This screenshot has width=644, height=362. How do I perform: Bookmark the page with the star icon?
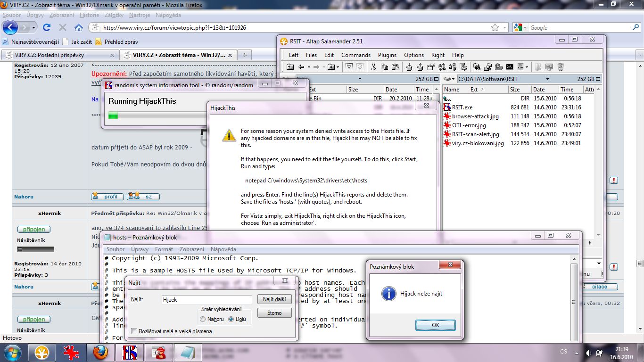tap(495, 27)
